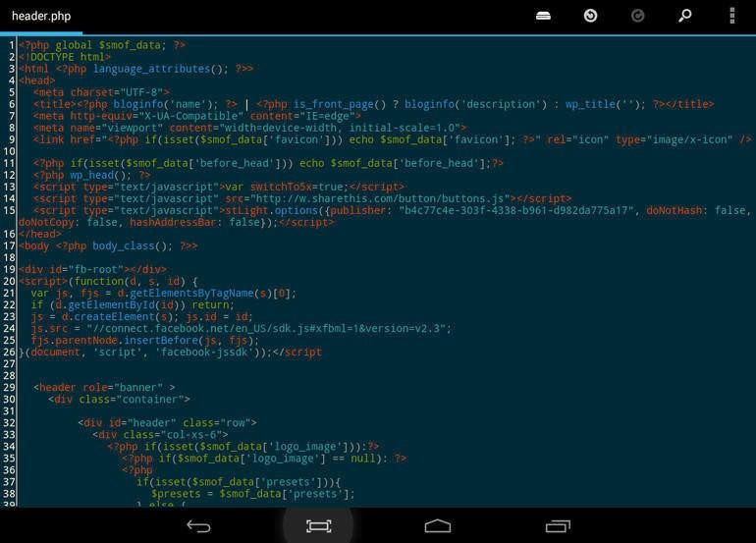Click 'parentNode.insertBefore' on line 25
The image size is (756, 543).
pyautogui.click(x=126, y=341)
